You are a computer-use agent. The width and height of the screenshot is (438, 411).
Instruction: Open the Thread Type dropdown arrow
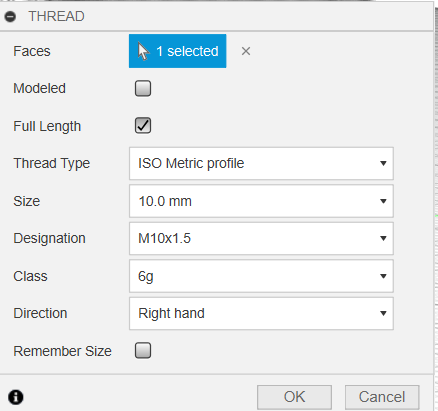(x=383, y=163)
